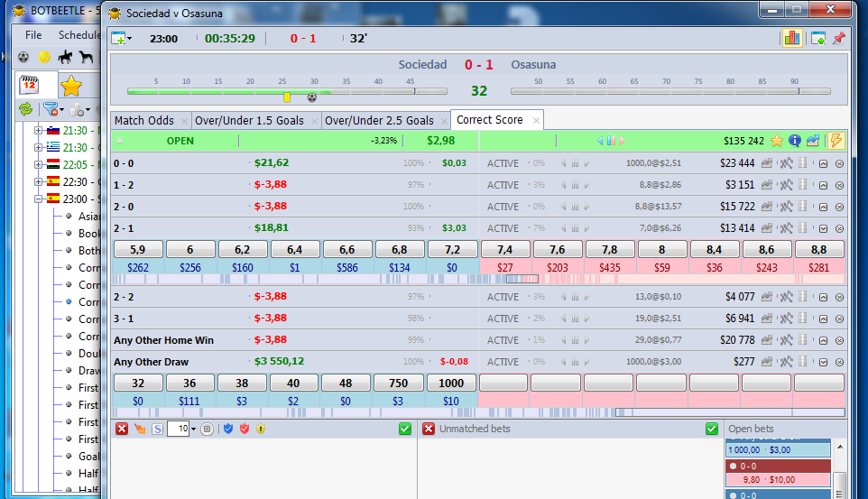Toggle the green checkmark in left bets panel
The image size is (868, 499).
tap(405, 429)
